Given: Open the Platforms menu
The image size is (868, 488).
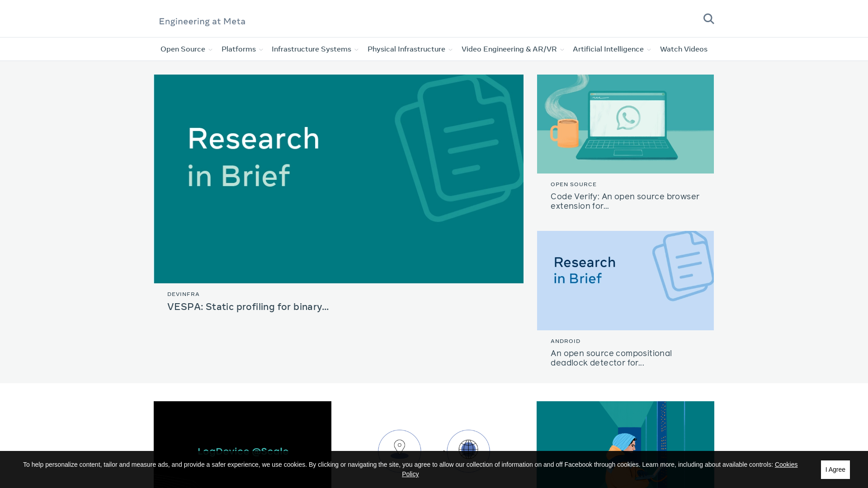Looking at the screenshot, I should pyautogui.click(x=238, y=49).
